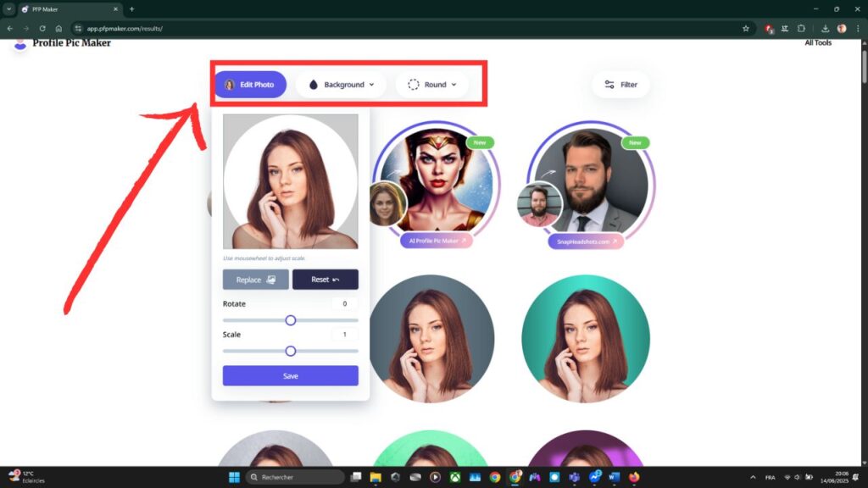This screenshot has width=868, height=488.
Task: Show browser downloads
Action: click(x=825, y=28)
